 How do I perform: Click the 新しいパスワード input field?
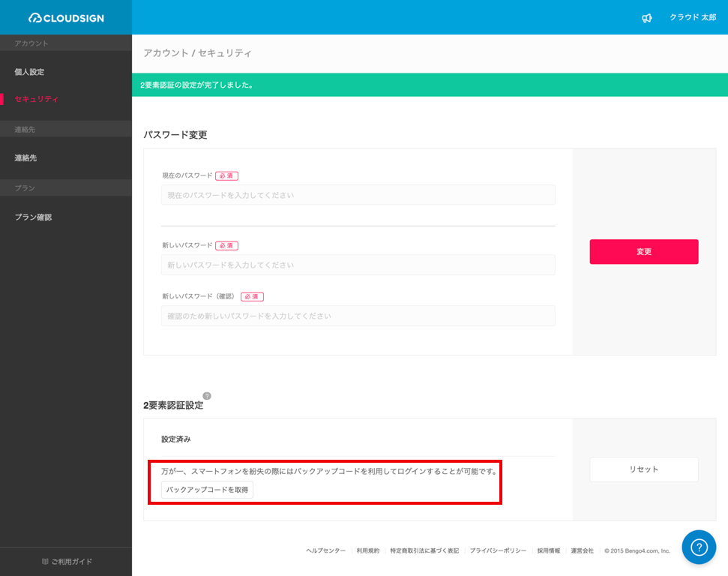point(358,265)
